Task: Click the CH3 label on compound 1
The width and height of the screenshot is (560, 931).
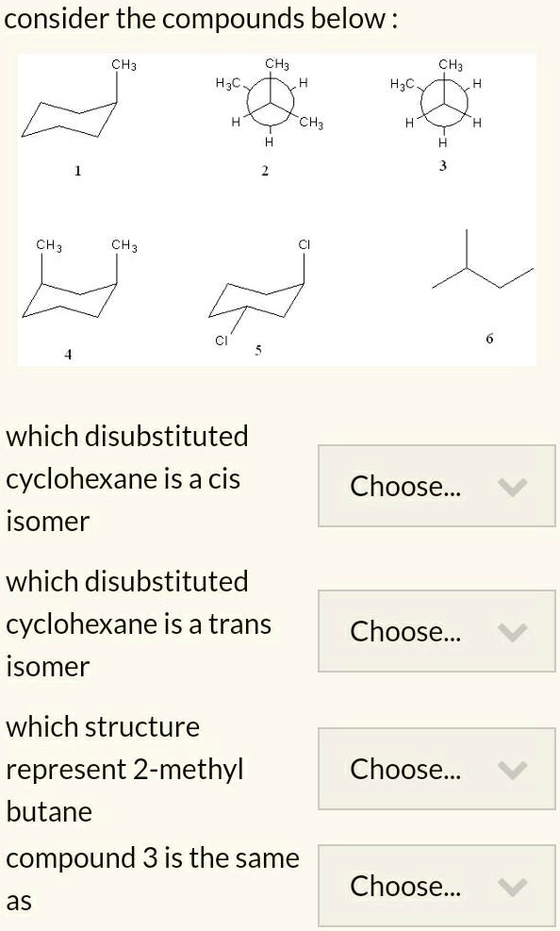Action: (123, 64)
